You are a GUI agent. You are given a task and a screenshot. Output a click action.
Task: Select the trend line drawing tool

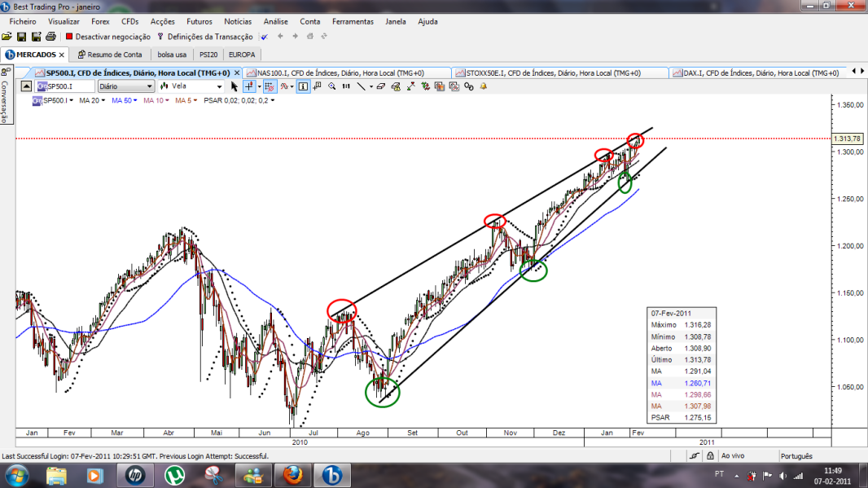[x=361, y=86]
